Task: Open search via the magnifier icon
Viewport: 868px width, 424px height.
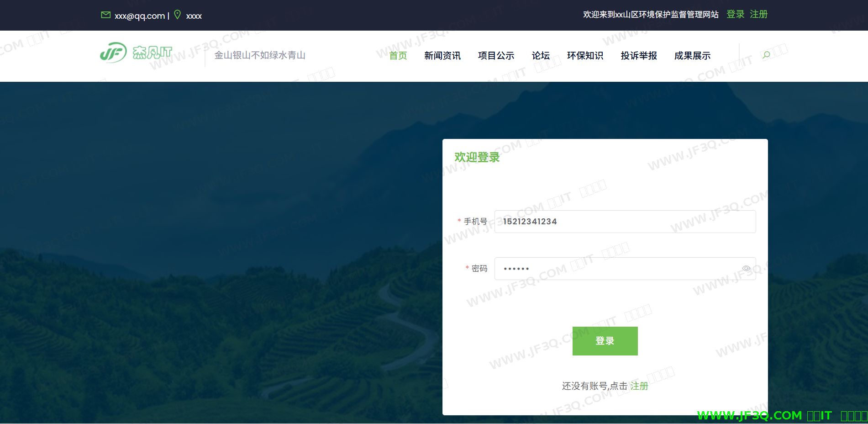Action: coord(766,55)
